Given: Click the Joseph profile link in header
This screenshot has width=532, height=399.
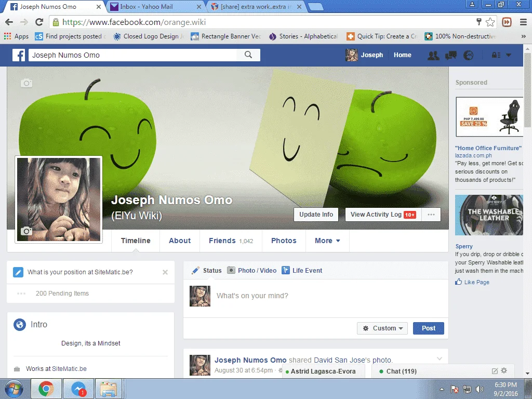Looking at the screenshot, I should 364,55.
